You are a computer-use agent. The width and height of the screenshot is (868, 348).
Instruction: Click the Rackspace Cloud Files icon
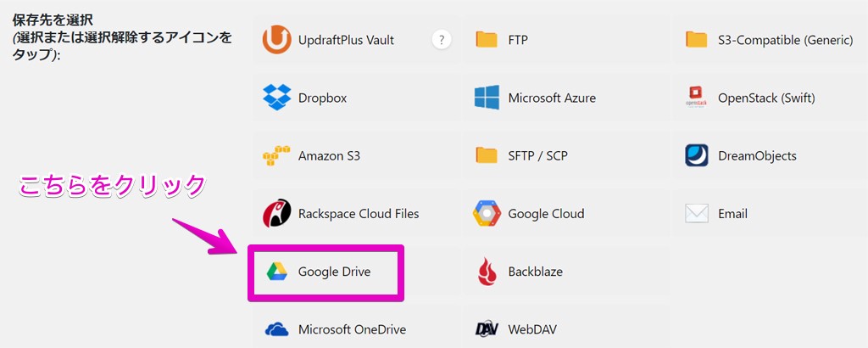(x=277, y=214)
